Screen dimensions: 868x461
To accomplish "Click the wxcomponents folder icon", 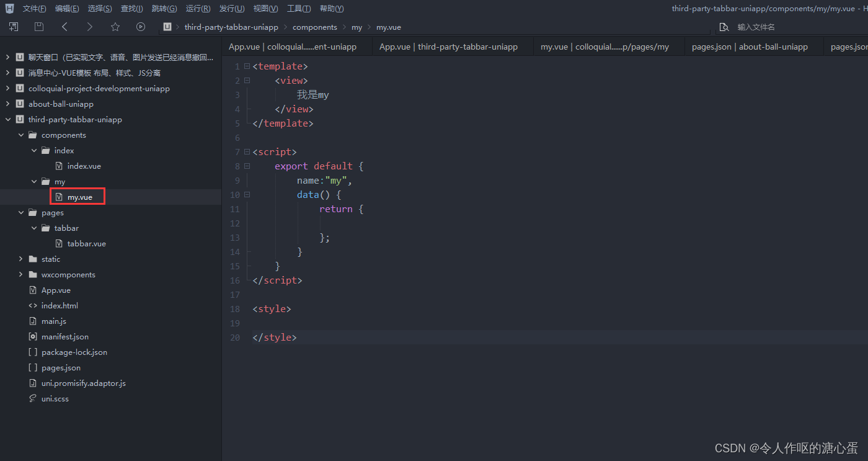I will coord(33,275).
